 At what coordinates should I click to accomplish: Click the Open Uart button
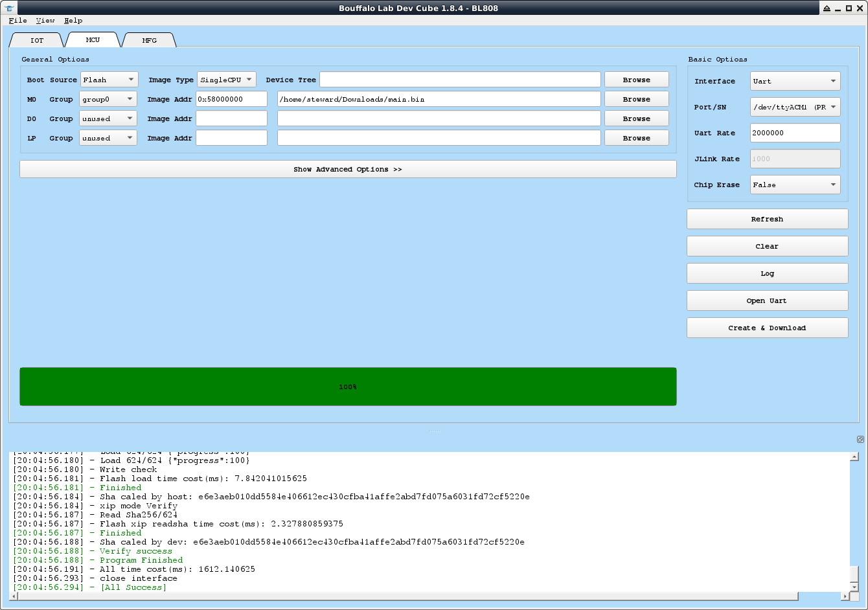click(768, 300)
